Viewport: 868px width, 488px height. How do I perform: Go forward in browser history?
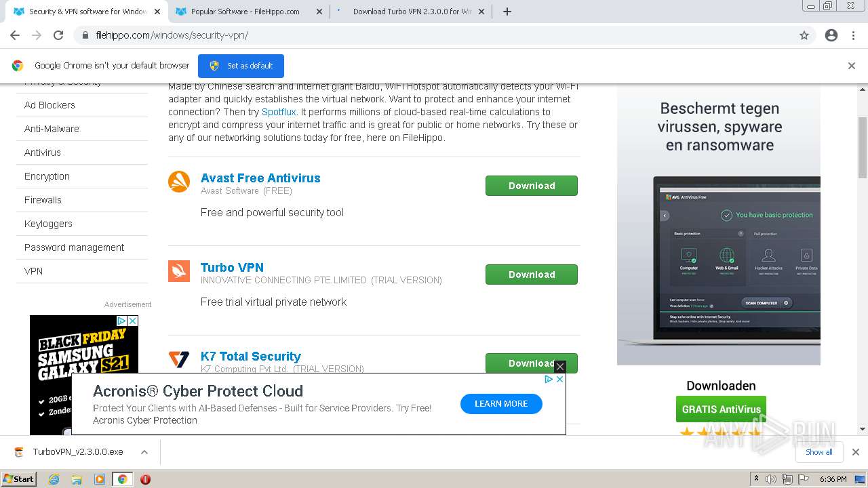coord(37,35)
